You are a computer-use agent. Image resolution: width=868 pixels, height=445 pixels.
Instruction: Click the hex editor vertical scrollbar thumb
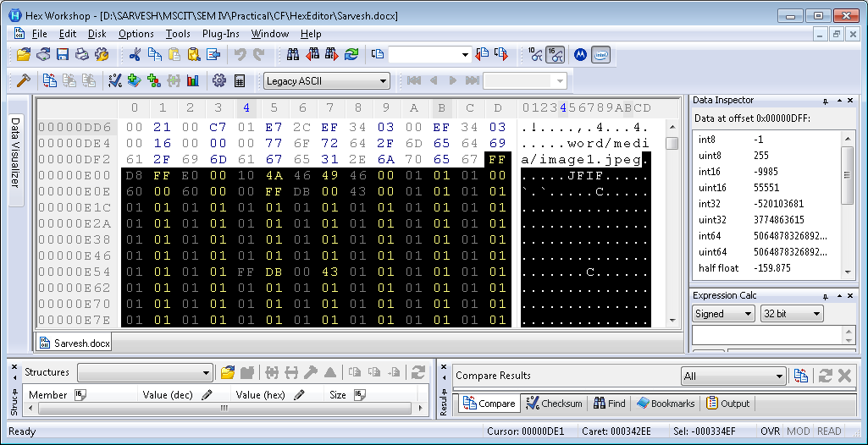pos(672,144)
